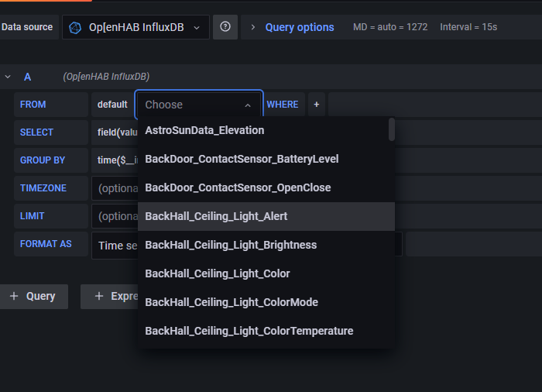542x392 pixels.
Task: Select BackHall_Ceiling_Light_ColorMode item
Action: 232,302
